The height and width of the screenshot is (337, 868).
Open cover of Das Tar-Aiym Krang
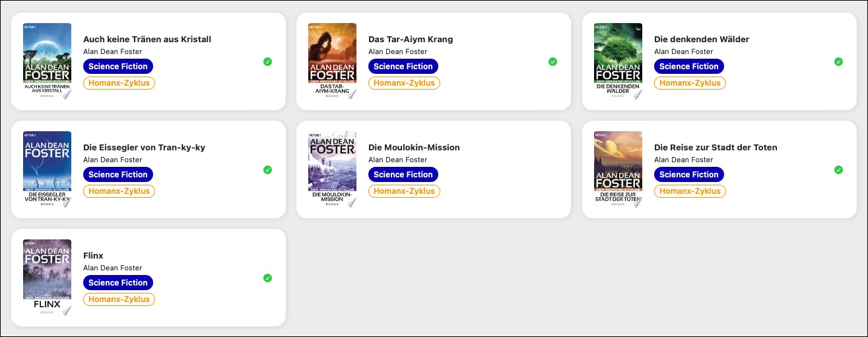click(x=332, y=61)
